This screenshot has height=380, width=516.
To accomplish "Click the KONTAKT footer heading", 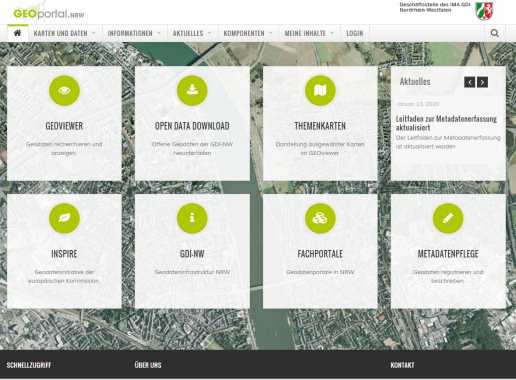I will [x=402, y=365].
